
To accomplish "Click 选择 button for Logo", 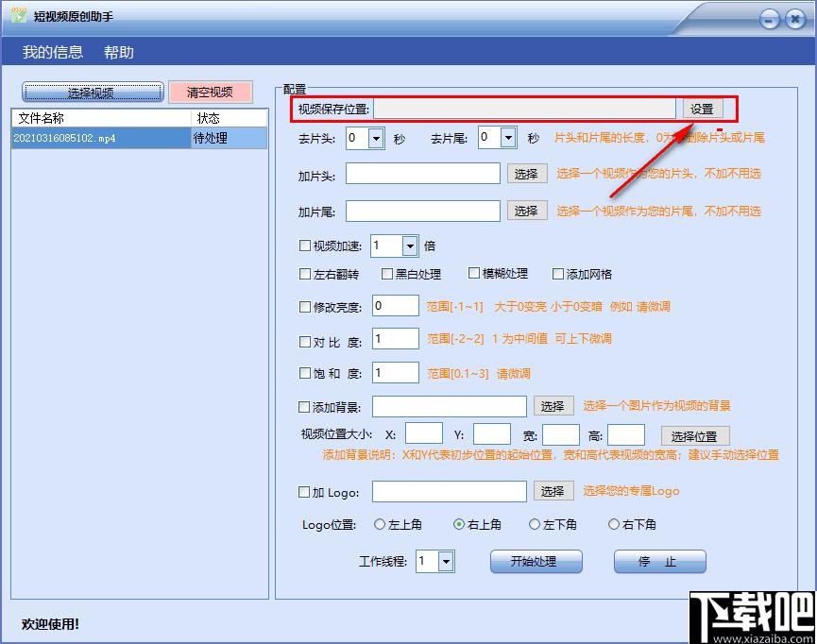I will pos(553,491).
